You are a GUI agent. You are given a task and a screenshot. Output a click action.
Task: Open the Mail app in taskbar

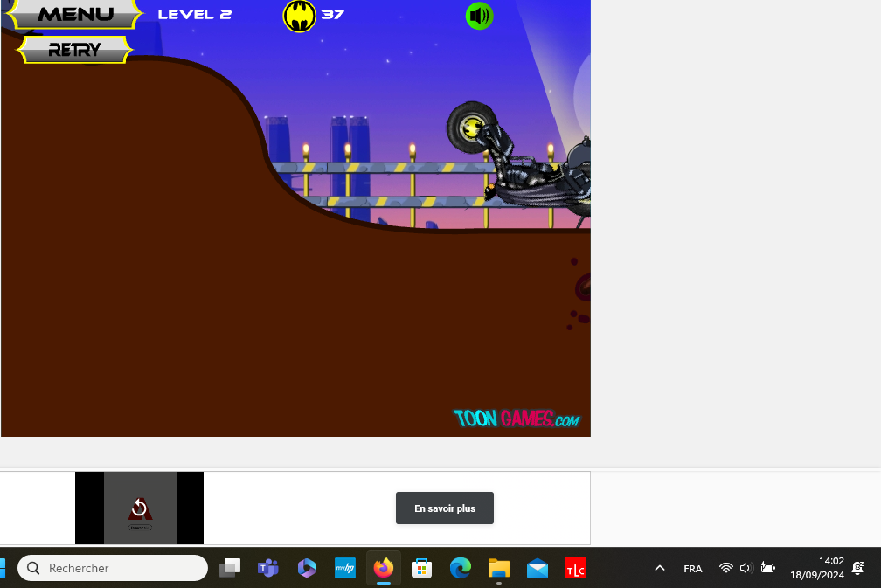pyautogui.click(x=538, y=568)
